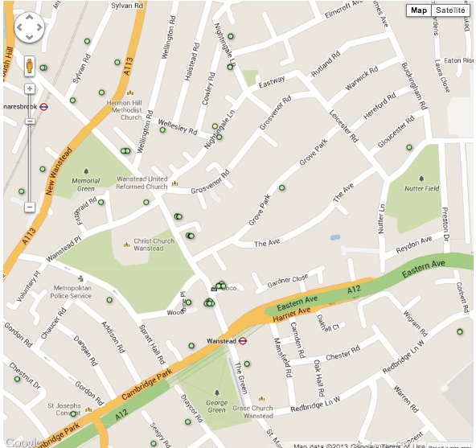Viewport: 476px width, 448px height.
Task: Zoom in with the plus button
Action: 30,88
